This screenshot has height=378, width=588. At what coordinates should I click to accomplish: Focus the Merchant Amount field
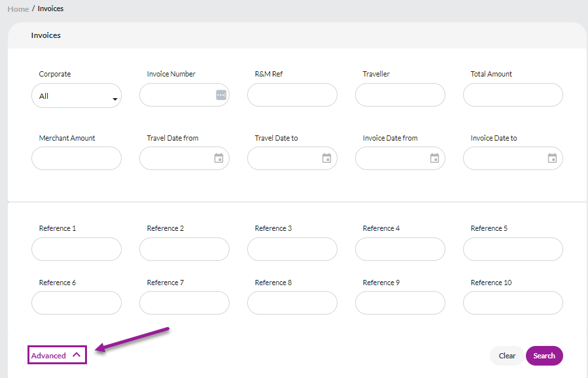(x=77, y=158)
